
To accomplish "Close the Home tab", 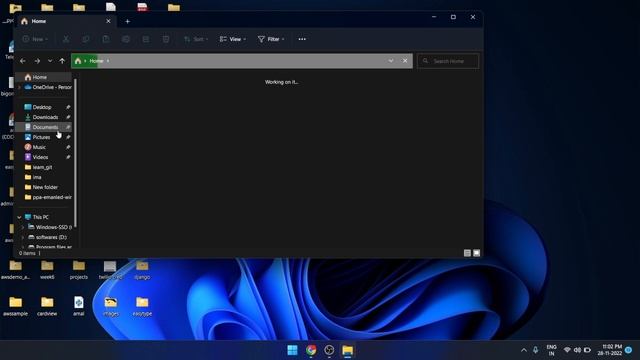I will [108, 21].
